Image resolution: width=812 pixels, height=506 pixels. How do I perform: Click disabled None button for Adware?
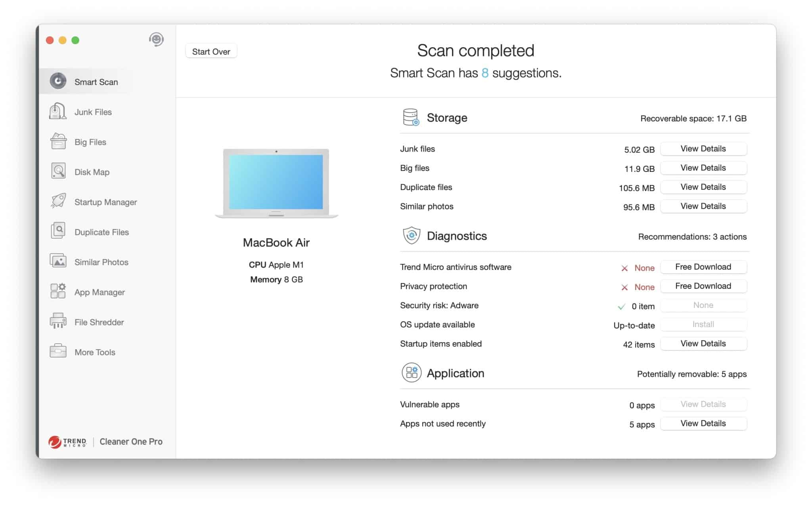coord(703,305)
